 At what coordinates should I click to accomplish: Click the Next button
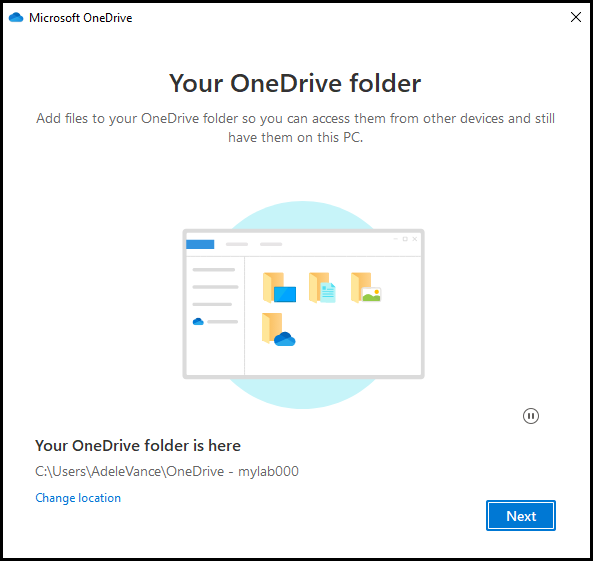click(521, 516)
